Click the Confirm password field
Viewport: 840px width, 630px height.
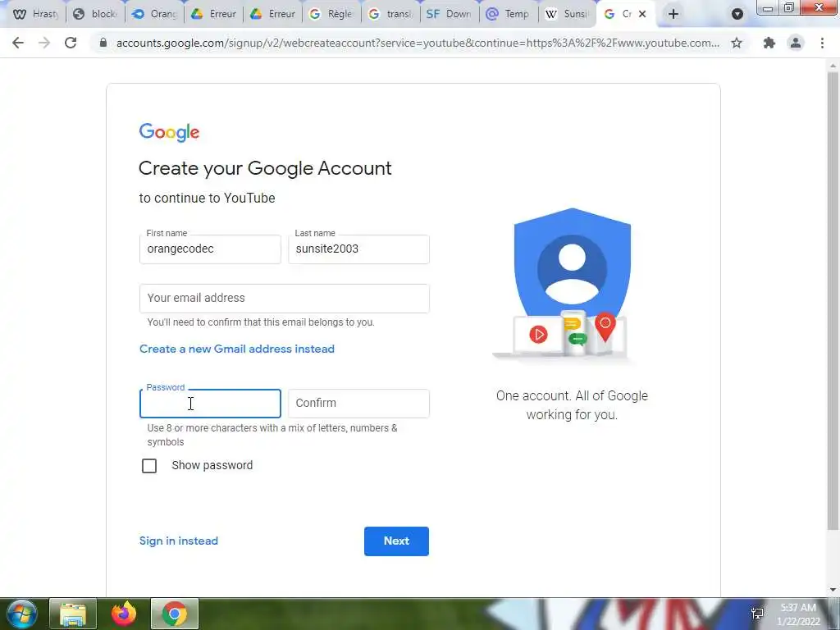coord(358,404)
